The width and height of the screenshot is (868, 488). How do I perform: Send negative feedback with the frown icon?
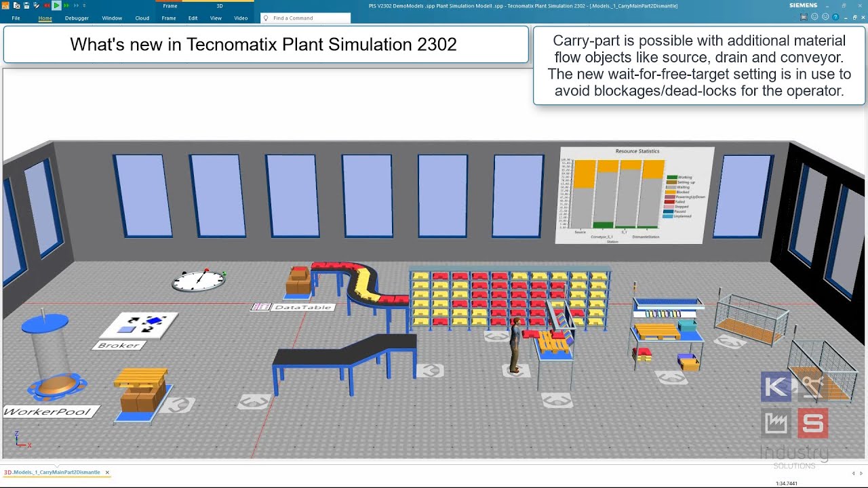pyautogui.click(x=825, y=17)
